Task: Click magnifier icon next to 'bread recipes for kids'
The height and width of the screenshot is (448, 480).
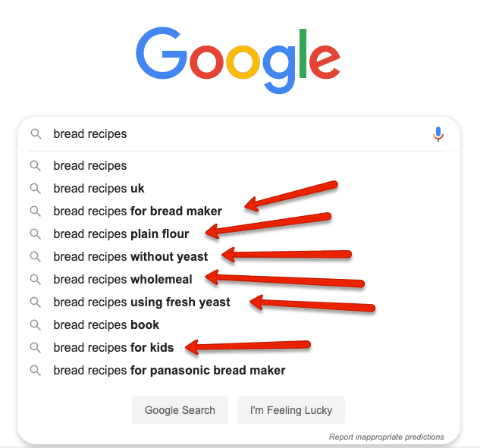Action: click(x=35, y=348)
